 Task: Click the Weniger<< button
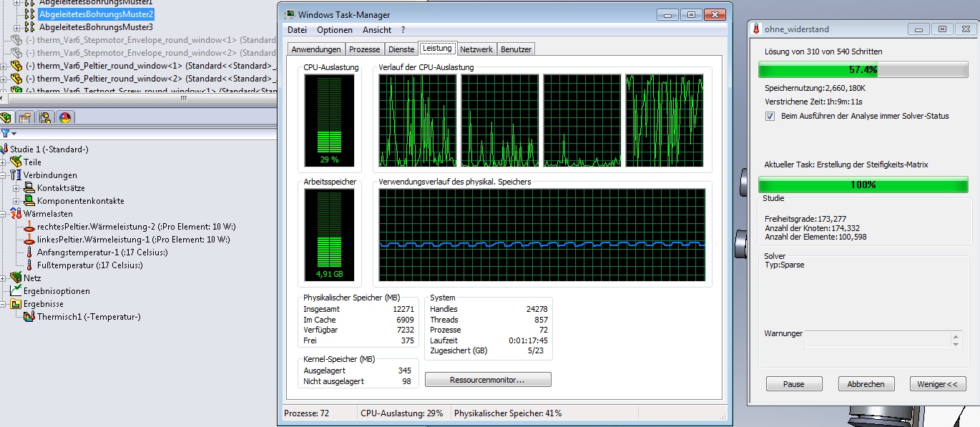click(938, 384)
